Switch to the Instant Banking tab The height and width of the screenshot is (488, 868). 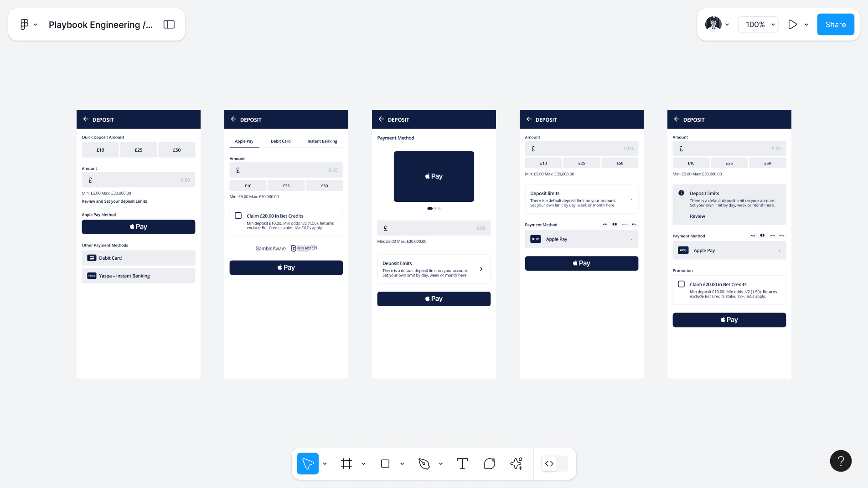click(322, 141)
